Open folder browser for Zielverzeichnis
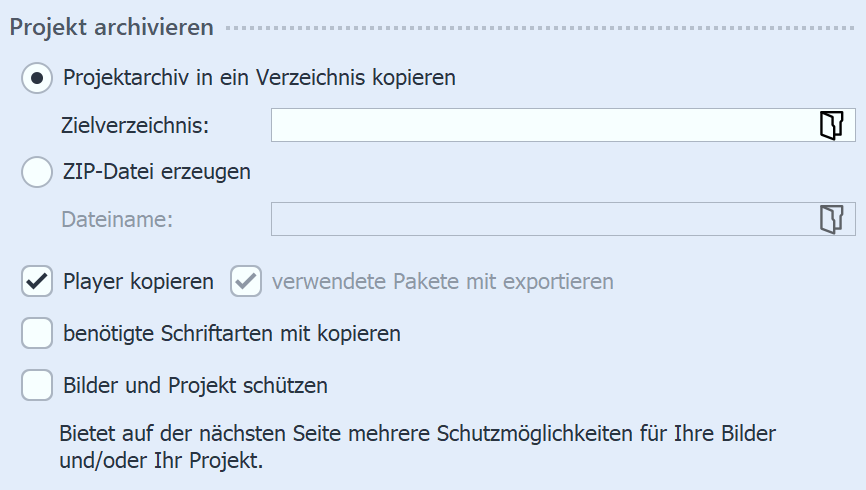Screen dimensions: 866x490 [831, 125]
